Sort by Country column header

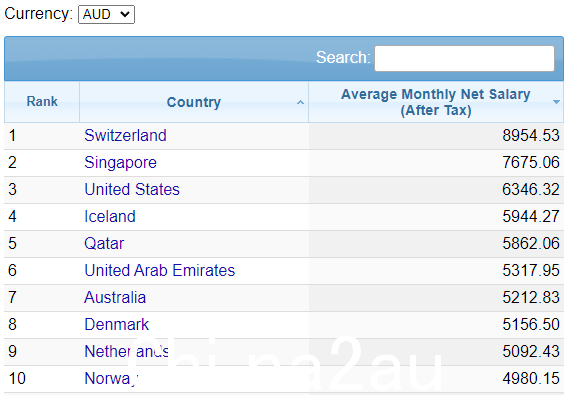(x=194, y=102)
